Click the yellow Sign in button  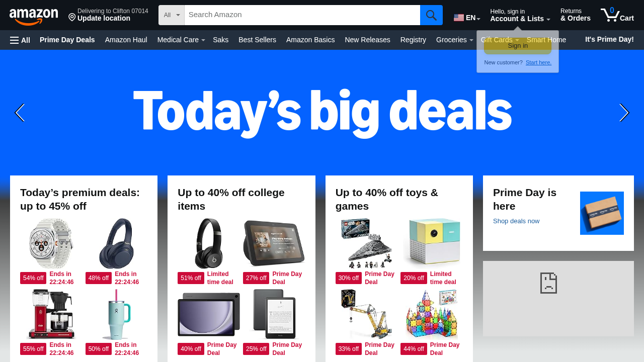pyautogui.click(x=518, y=46)
